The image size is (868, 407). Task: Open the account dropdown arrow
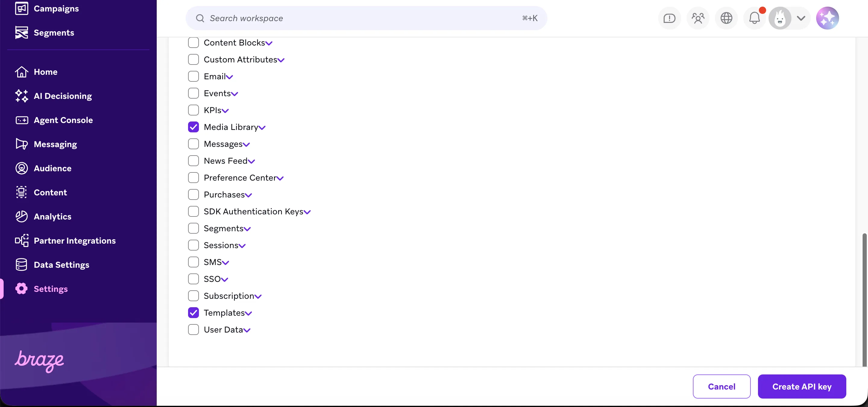tap(801, 18)
